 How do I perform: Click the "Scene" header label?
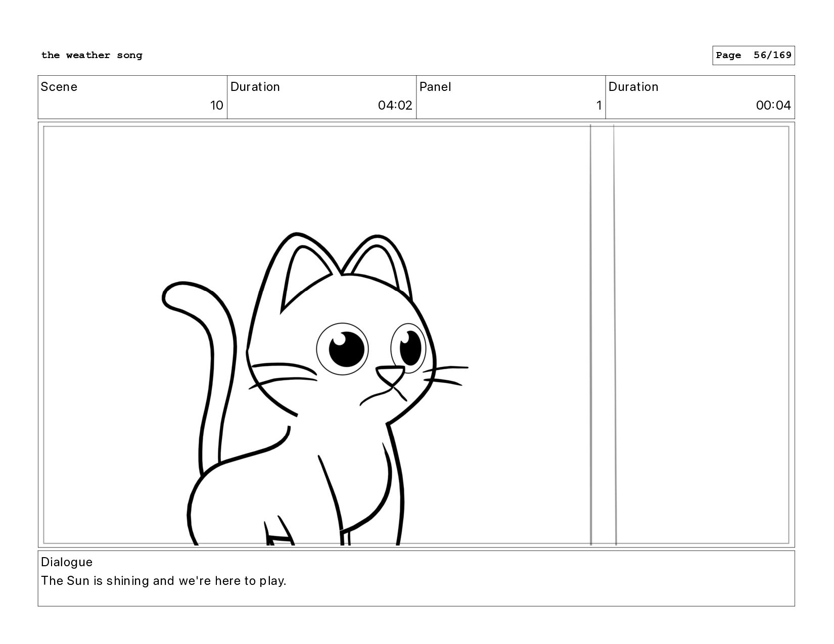pyautogui.click(x=59, y=87)
